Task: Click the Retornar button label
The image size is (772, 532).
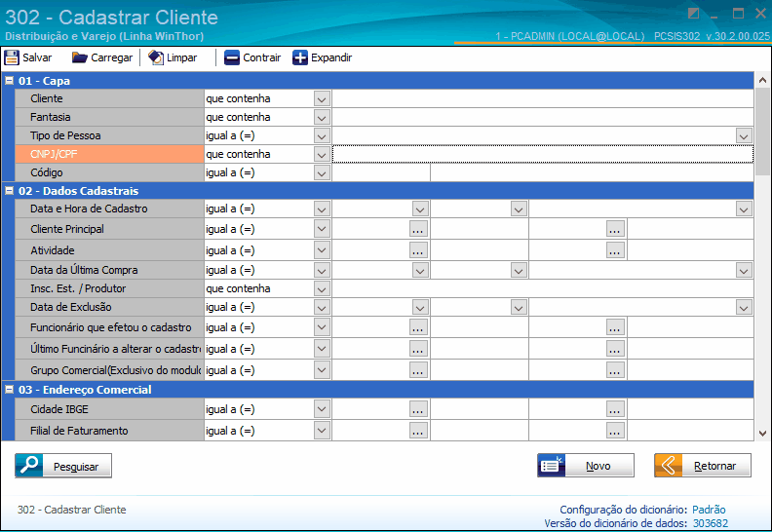Action: pyautogui.click(x=714, y=466)
